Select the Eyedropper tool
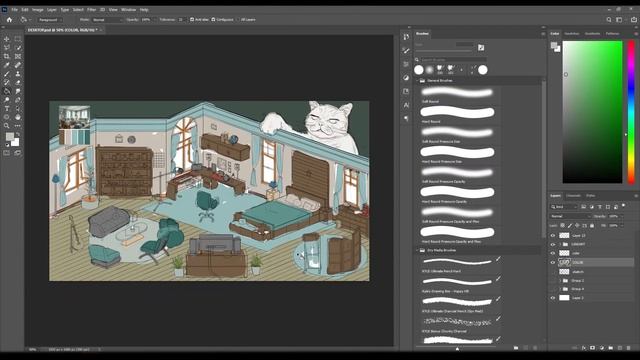640x360 pixels. 7,65
